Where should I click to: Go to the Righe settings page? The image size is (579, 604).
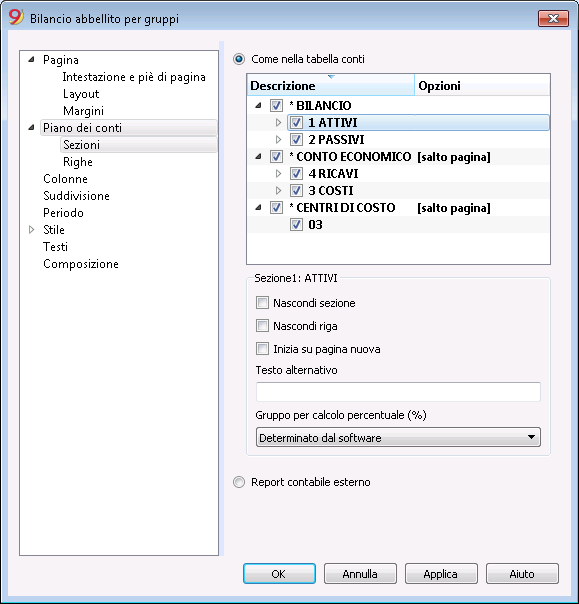click(x=77, y=162)
